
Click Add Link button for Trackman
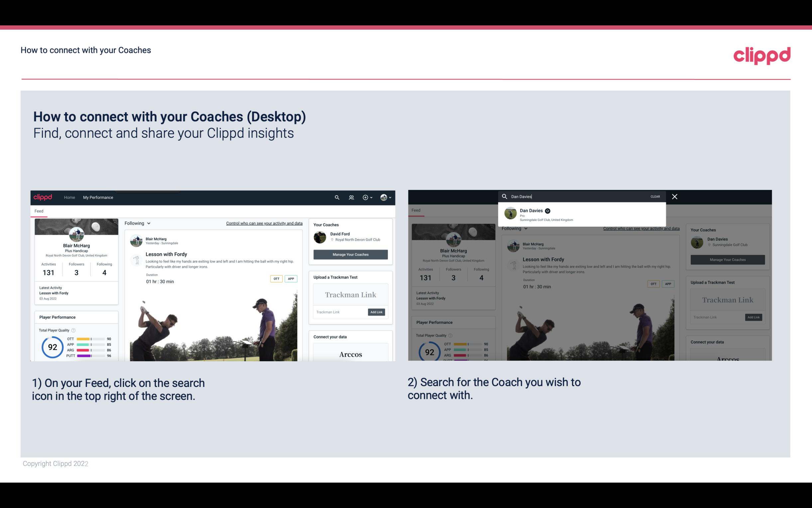pyautogui.click(x=376, y=312)
